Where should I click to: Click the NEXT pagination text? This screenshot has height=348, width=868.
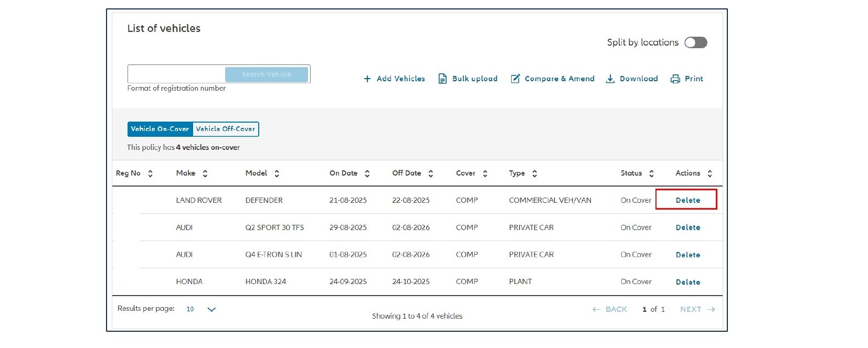click(x=691, y=309)
